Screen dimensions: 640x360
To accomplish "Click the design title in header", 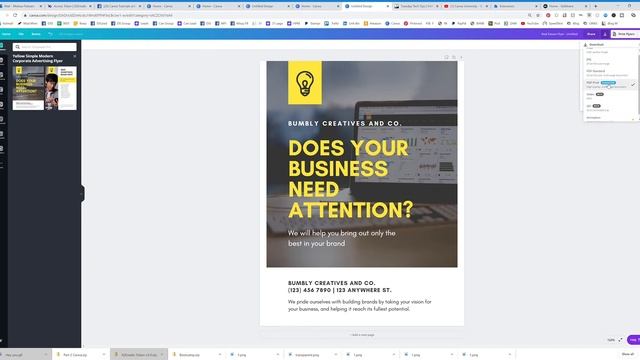I will [x=559, y=34].
